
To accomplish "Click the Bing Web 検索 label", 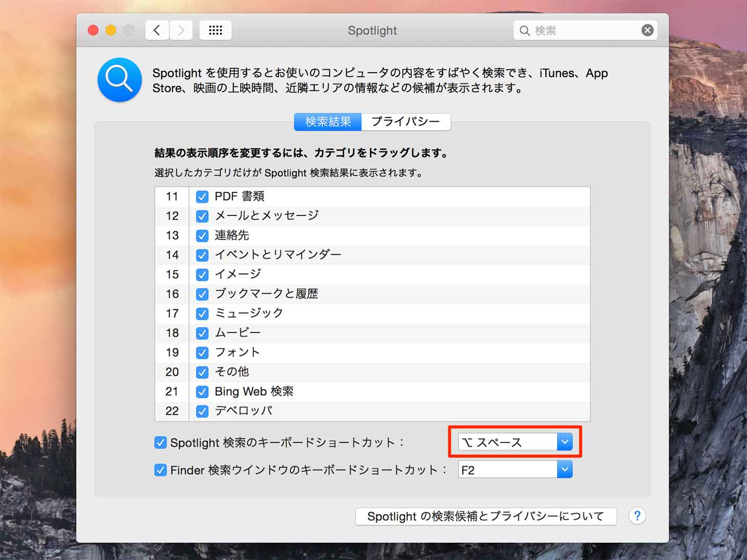I will click(254, 392).
